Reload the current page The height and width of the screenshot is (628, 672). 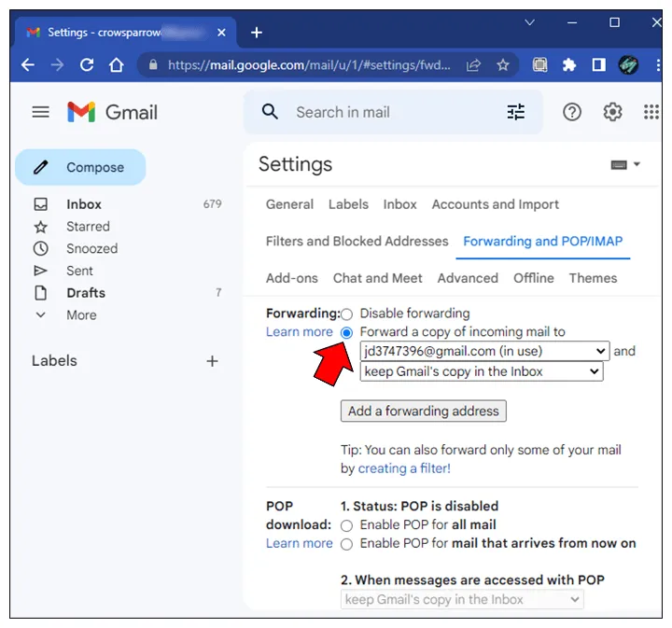pos(87,65)
